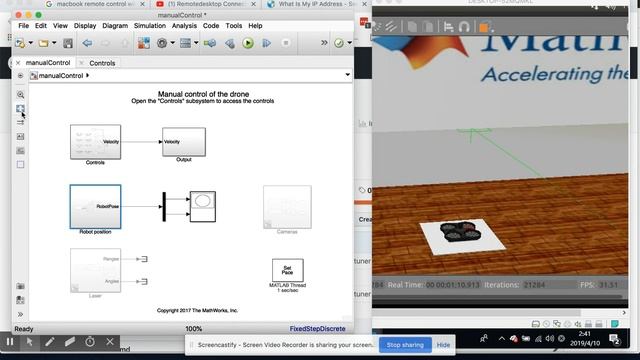Open the Help menu
This screenshot has width=640, height=360.
click(x=256, y=26)
